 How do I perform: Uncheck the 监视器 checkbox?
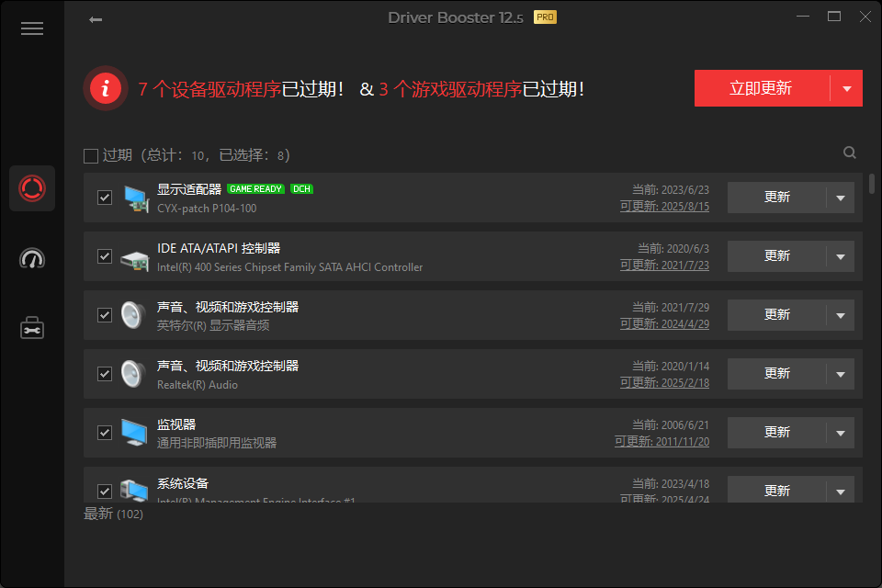click(105, 433)
